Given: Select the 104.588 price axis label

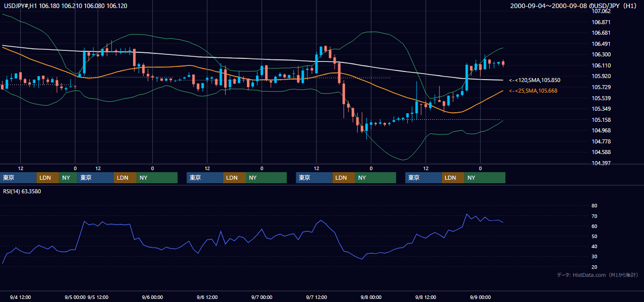Looking at the screenshot, I should (x=601, y=152).
